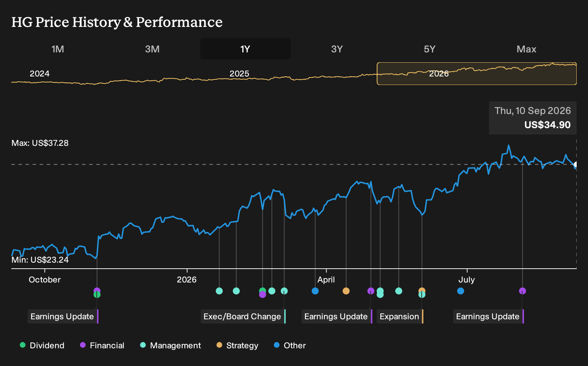The image size is (588, 366).
Task: Open the Expansion event label
Action: [400, 316]
